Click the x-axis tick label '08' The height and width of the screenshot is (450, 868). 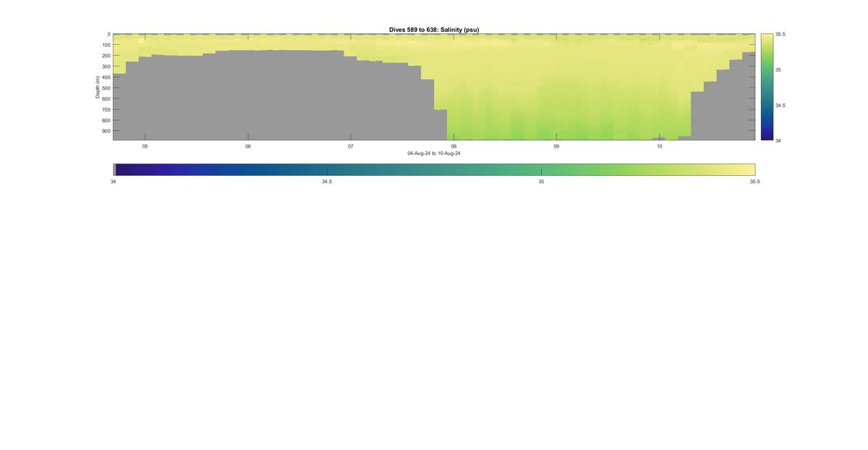click(x=454, y=146)
